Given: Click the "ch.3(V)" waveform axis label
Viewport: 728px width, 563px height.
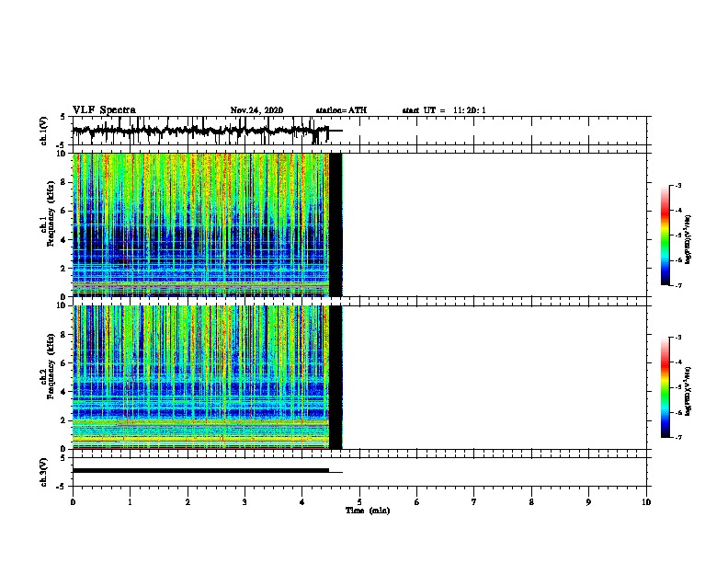Looking at the screenshot, I should (44, 472).
